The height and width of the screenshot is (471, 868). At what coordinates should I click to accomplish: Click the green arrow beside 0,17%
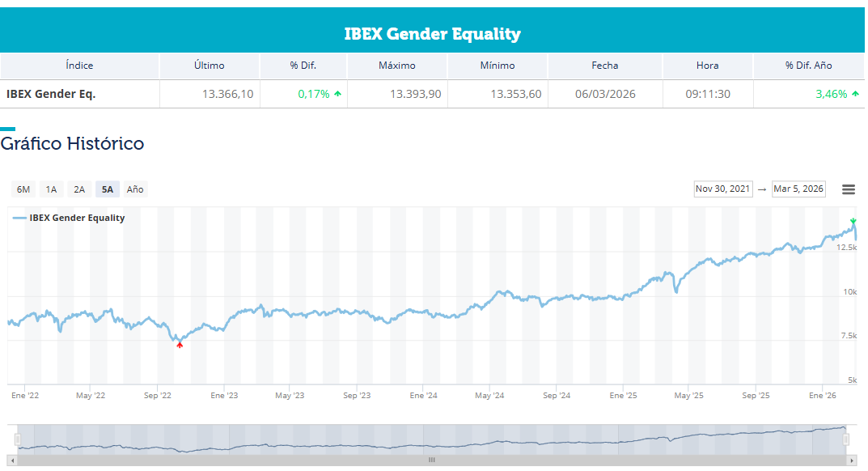tap(337, 94)
